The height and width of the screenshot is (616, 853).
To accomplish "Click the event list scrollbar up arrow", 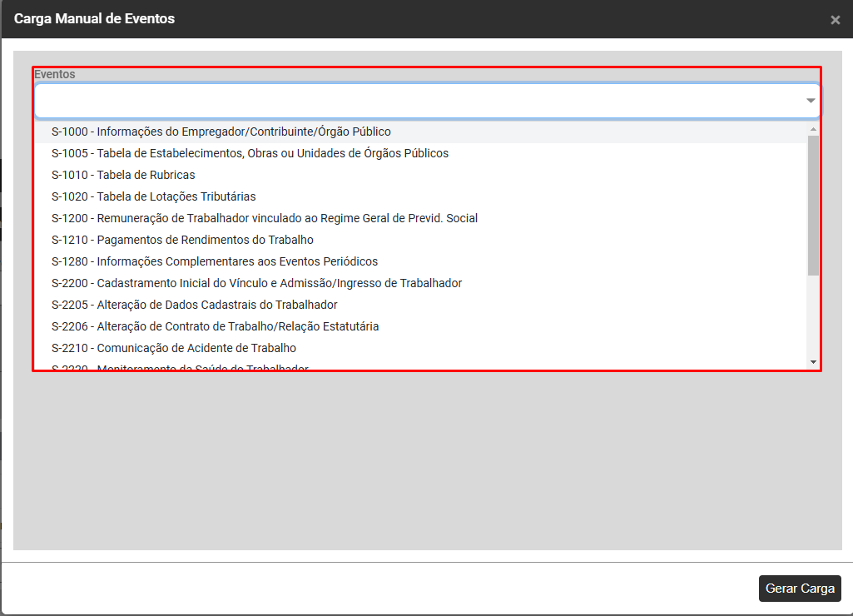I will pos(813,129).
